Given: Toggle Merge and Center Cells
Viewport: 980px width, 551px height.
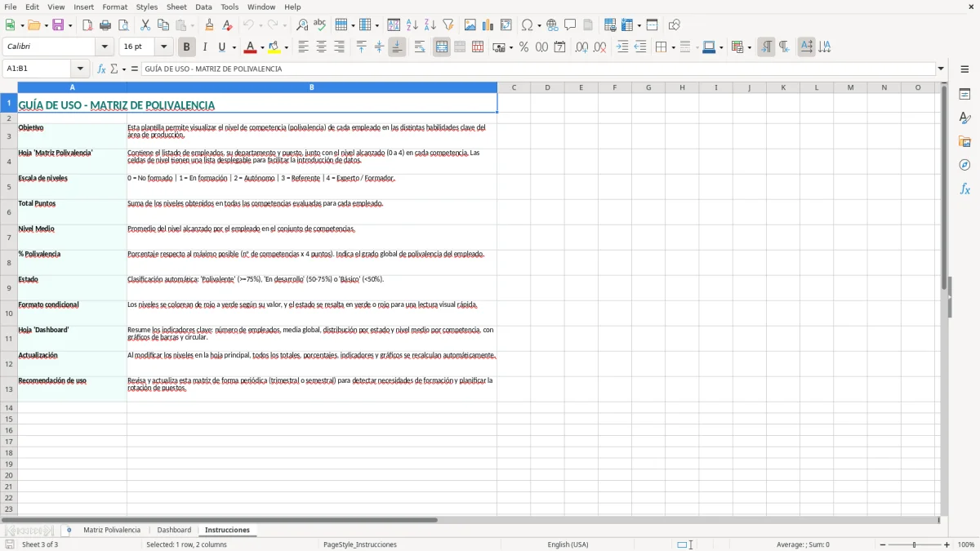Looking at the screenshot, I should point(442,47).
